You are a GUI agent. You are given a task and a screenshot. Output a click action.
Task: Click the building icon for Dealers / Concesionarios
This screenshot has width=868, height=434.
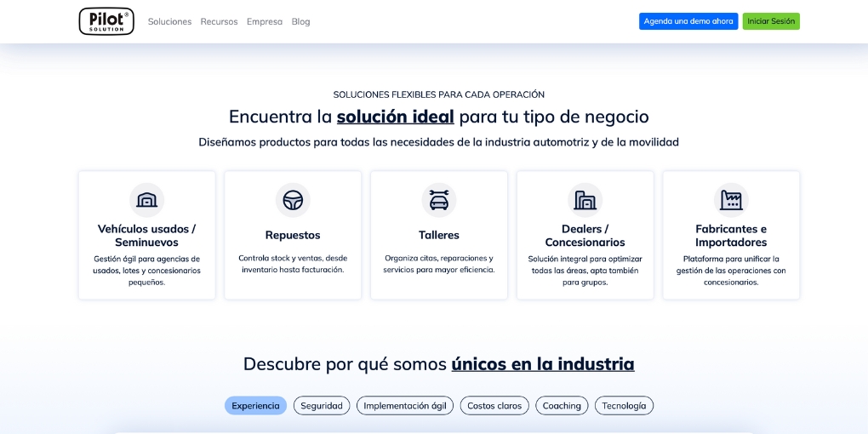point(585,200)
